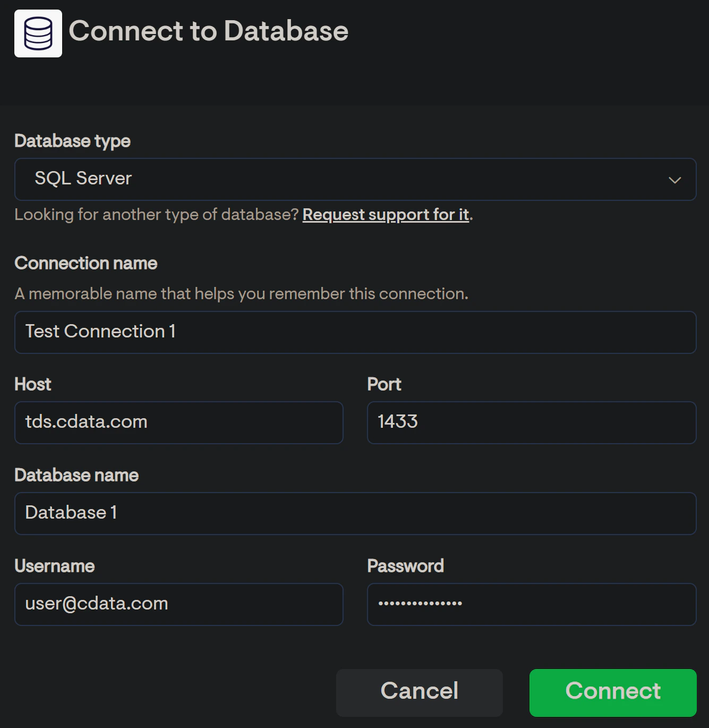The height and width of the screenshot is (728, 709).
Task: Click the Cancel button
Action: [x=418, y=691]
